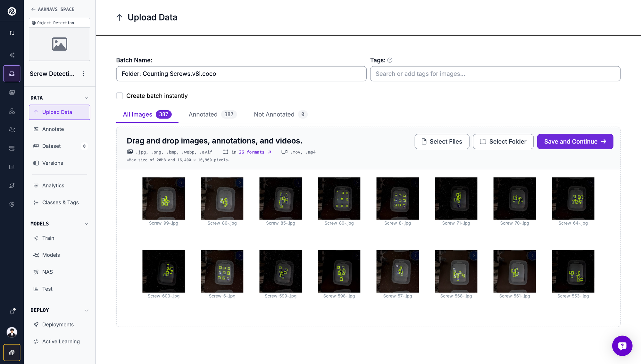The height and width of the screenshot is (364, 641).
Task: Click the Screw Detecti... project name
Action: pos(52,74)
